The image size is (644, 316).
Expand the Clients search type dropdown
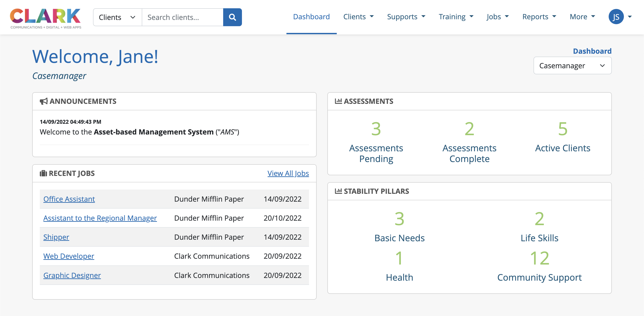pos(117,17)
